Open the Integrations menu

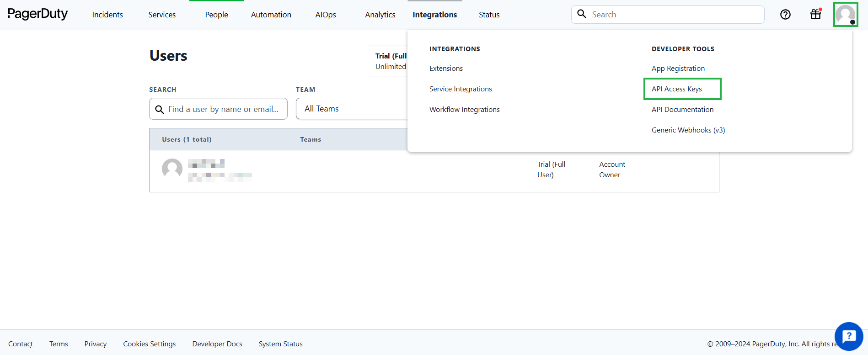[435, 15]
